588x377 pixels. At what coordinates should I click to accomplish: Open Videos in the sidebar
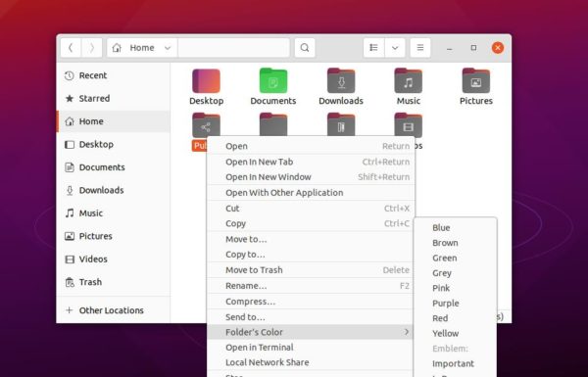coord(114,259)
